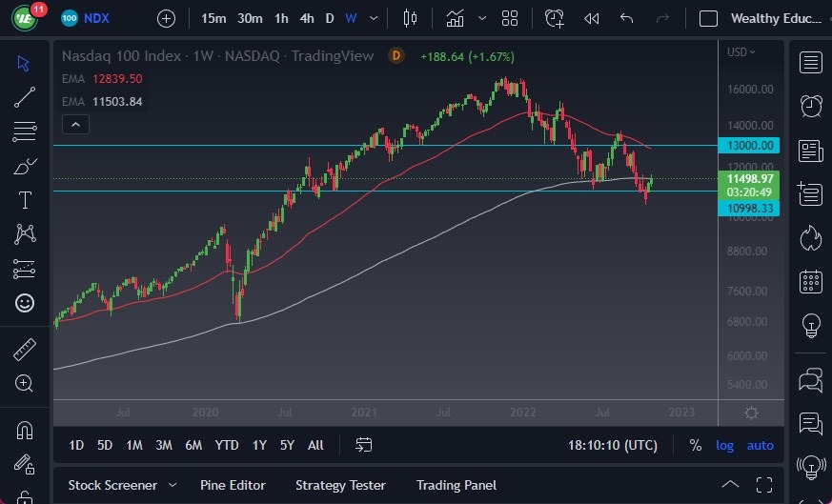
Task: Click the 13000.00 price level label
Action: pos(750,146)
